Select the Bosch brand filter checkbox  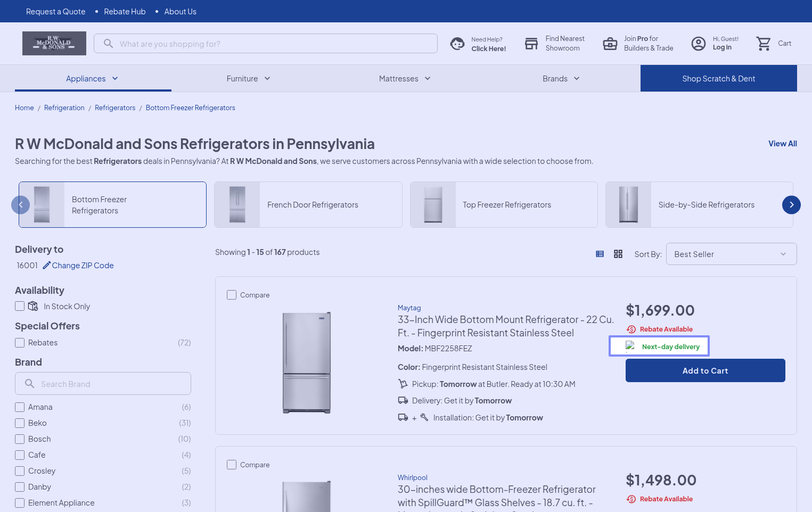tap(20, 439)
